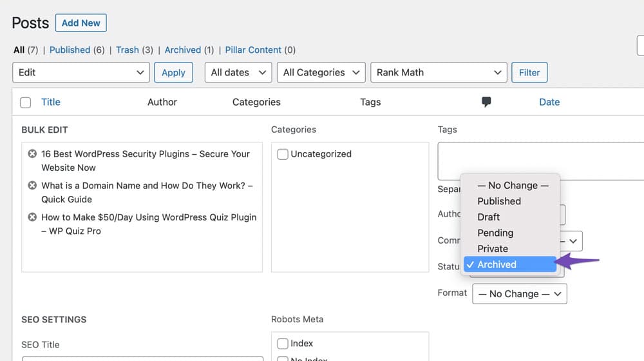
Task: Expand the All dates filter dropdown
Action: (x=238, y=72)
